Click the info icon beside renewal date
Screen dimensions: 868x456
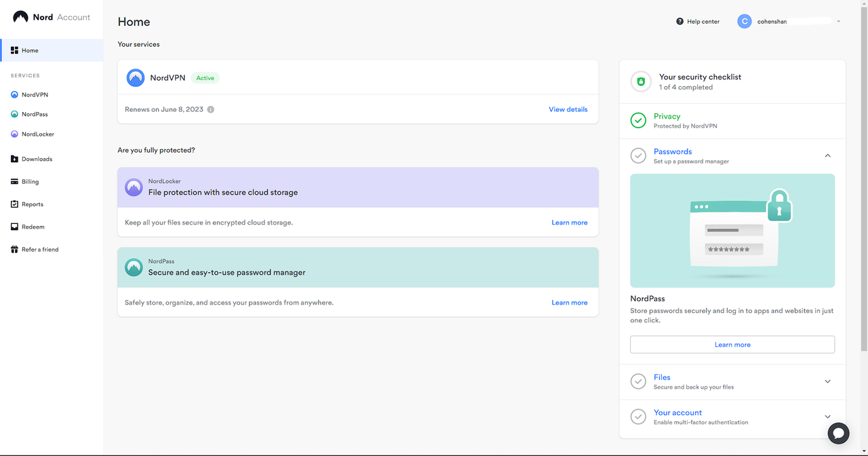click(211, 109)
